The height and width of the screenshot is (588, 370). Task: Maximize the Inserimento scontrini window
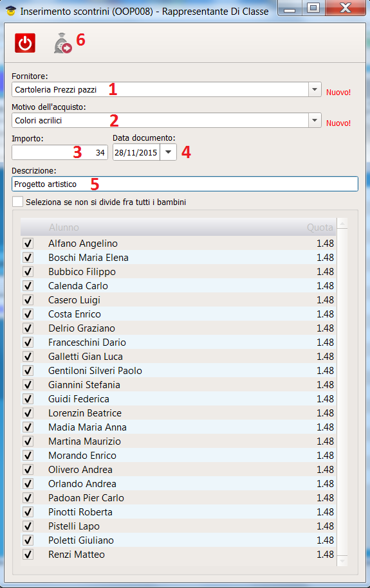pyautogui.click(x=313, y=8)
